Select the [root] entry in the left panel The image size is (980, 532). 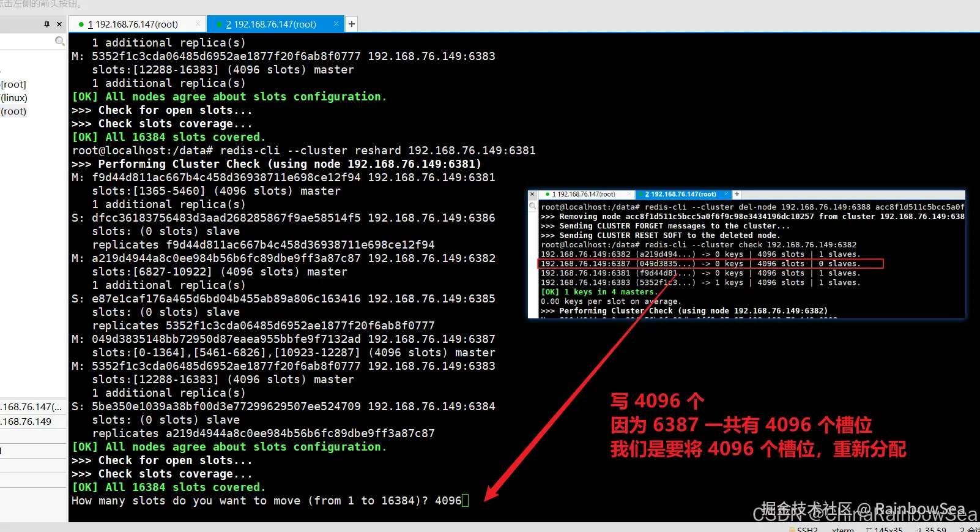[x=13, y=84]
